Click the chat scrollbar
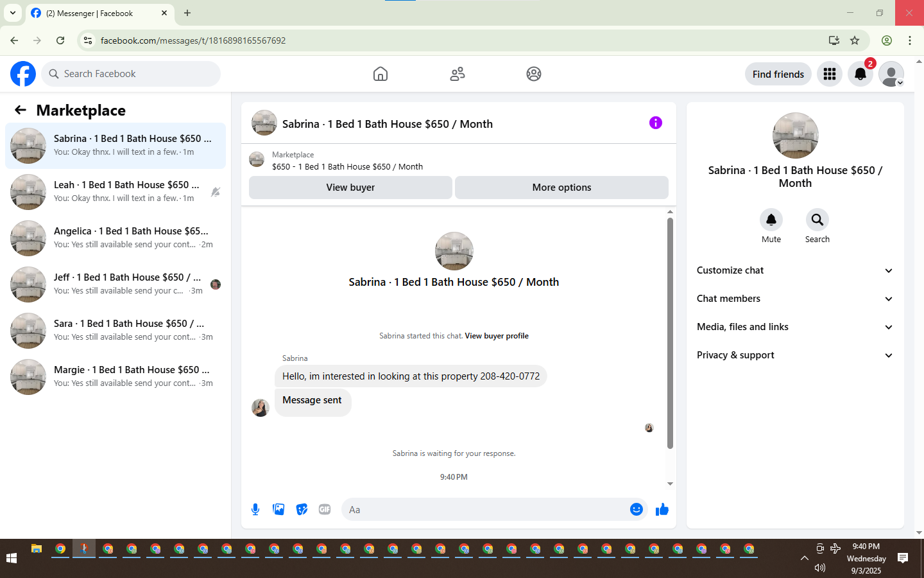Screen dimensions: 924x578 (670, 333)
